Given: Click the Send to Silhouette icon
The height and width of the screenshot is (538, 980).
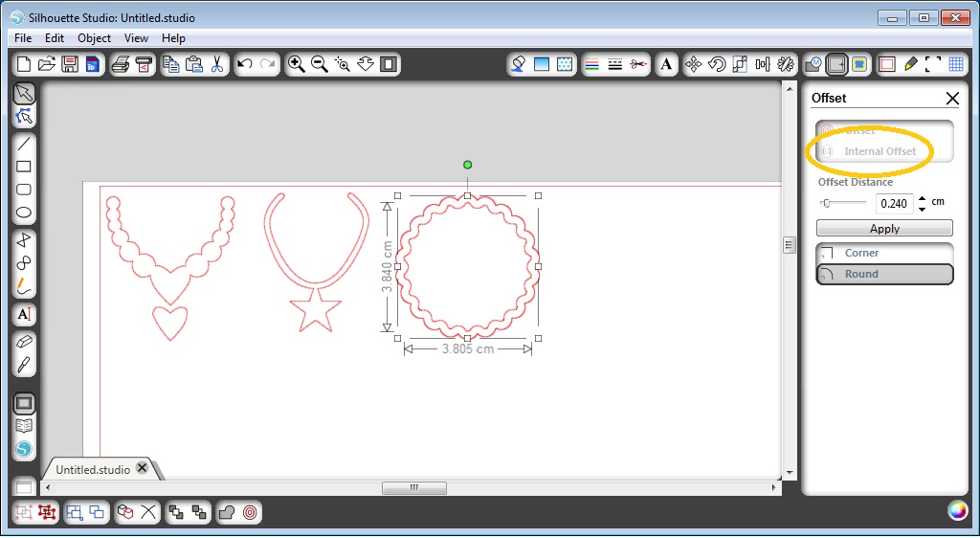Looking at the screenshot, I should [x=144, y=64].
